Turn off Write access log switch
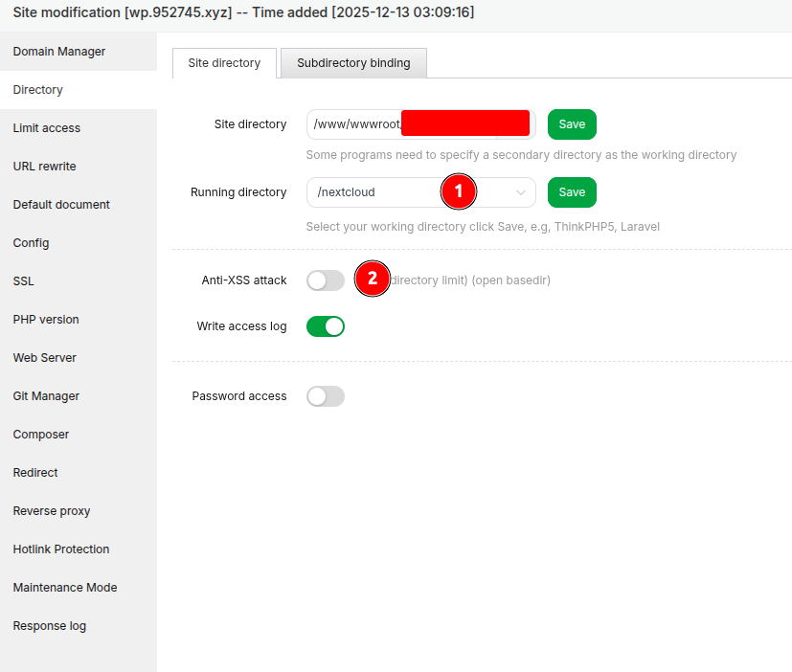 click(x=325, y=326)
